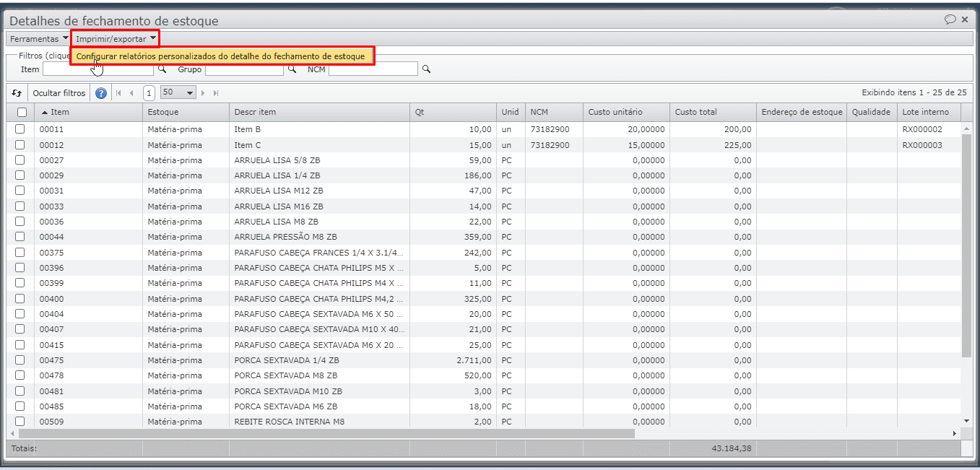The width and height of the screenshot is (980, 470).
Task: Open the comment bubble icon in the title bar
Action: pos(950,19)
